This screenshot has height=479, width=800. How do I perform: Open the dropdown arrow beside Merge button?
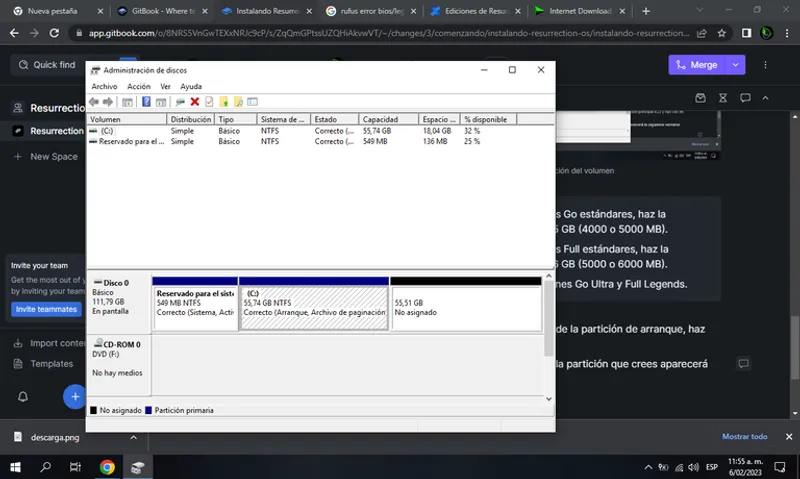[736, 64]
